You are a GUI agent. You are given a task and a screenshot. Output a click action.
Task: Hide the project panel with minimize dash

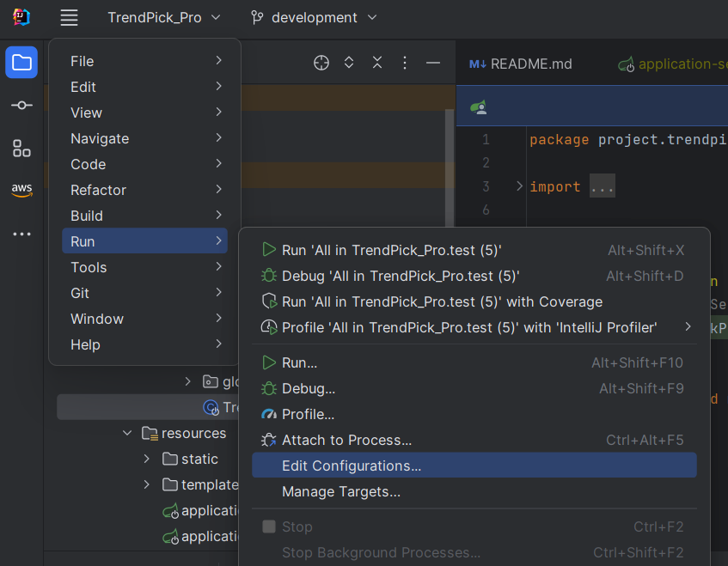[x=432, y=62]
